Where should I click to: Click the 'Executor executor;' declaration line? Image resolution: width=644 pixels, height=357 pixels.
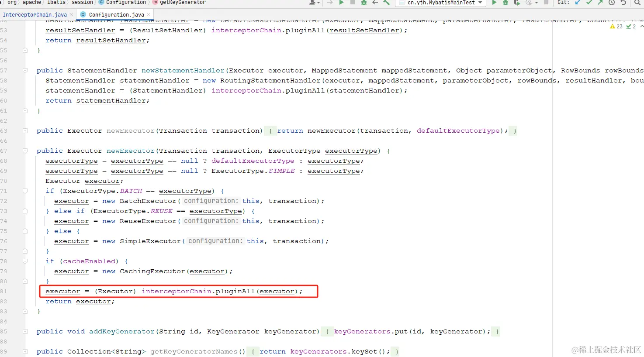84,181
